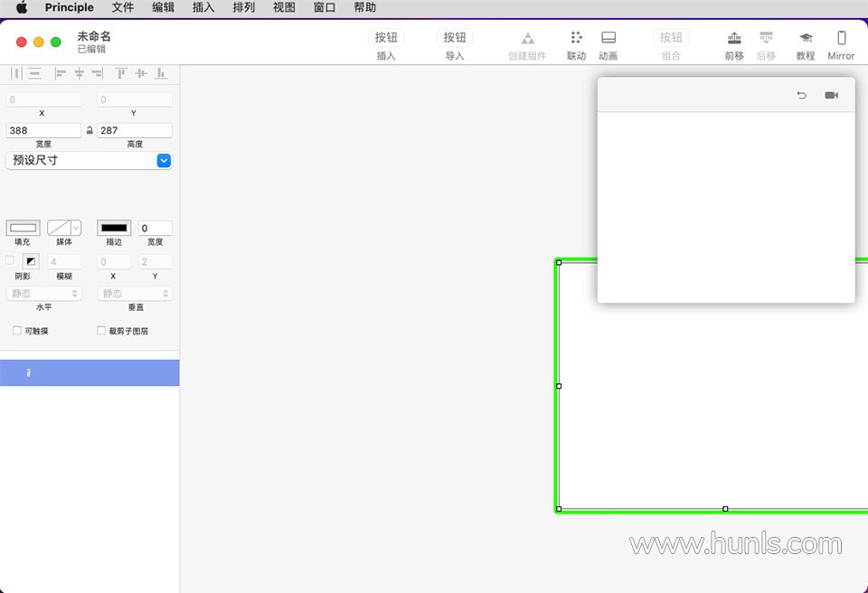The width and height of the screenshot is (868, 593).
Task: Click the 宽度 field showing 388
Action: (x=43, y=130)
